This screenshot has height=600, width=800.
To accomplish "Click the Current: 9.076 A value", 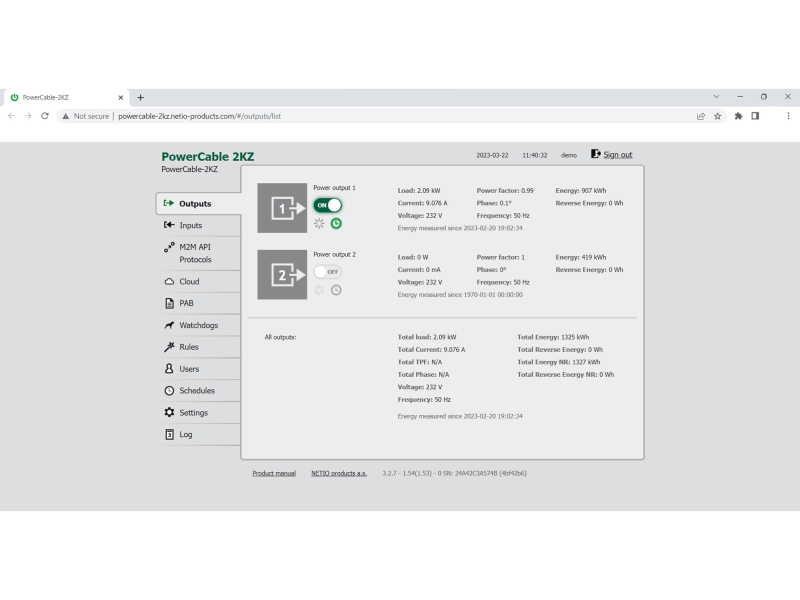I will click(x=422, y=203).
